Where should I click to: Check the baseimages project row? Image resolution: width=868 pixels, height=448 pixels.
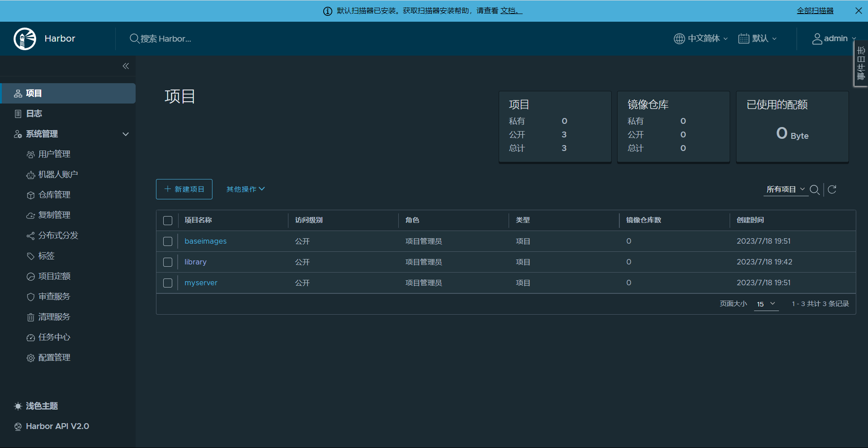click(x=168, y=241)
